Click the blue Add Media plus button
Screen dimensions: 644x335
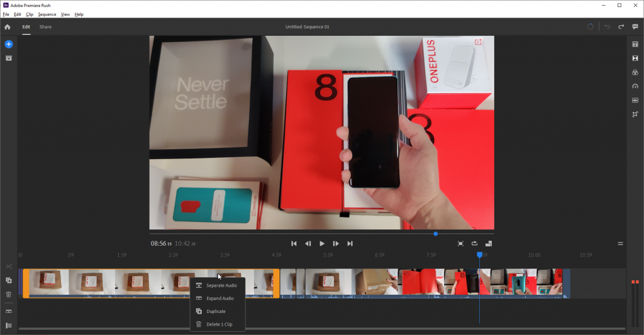pyautogui.click(x=9, y=45)
